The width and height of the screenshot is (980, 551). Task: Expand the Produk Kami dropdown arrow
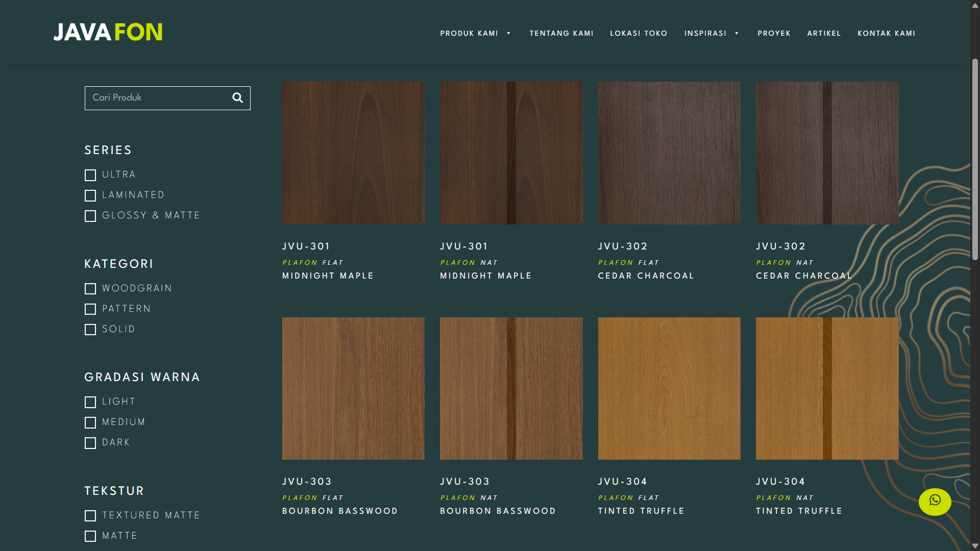(508, 33)
